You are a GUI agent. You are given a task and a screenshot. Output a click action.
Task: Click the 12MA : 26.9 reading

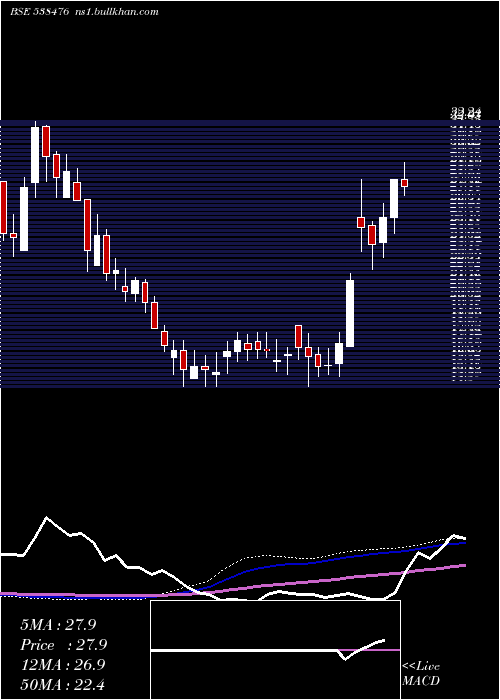[x=62, y=665]
